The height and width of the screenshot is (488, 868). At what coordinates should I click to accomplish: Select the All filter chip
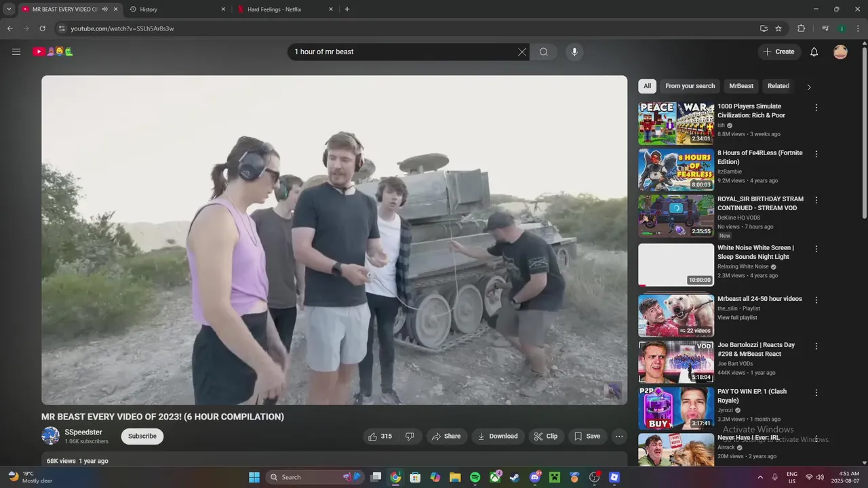coord(647,86)
